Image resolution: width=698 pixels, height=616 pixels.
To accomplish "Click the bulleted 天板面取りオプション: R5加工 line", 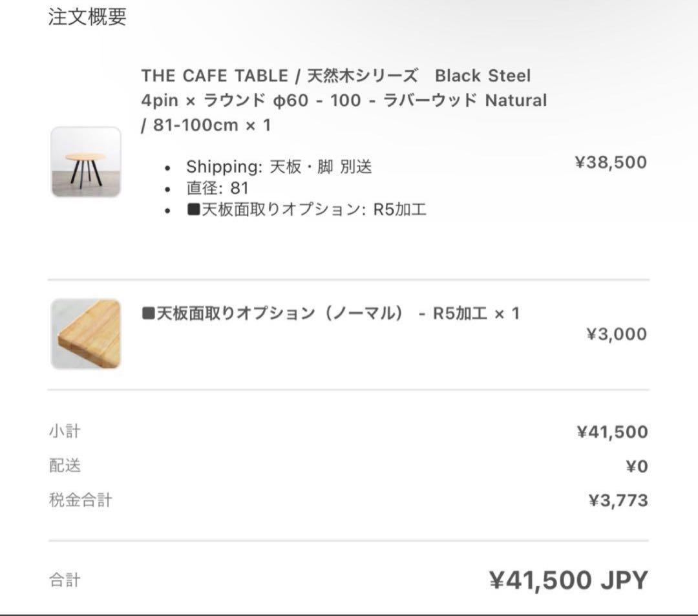I will 306,210.
